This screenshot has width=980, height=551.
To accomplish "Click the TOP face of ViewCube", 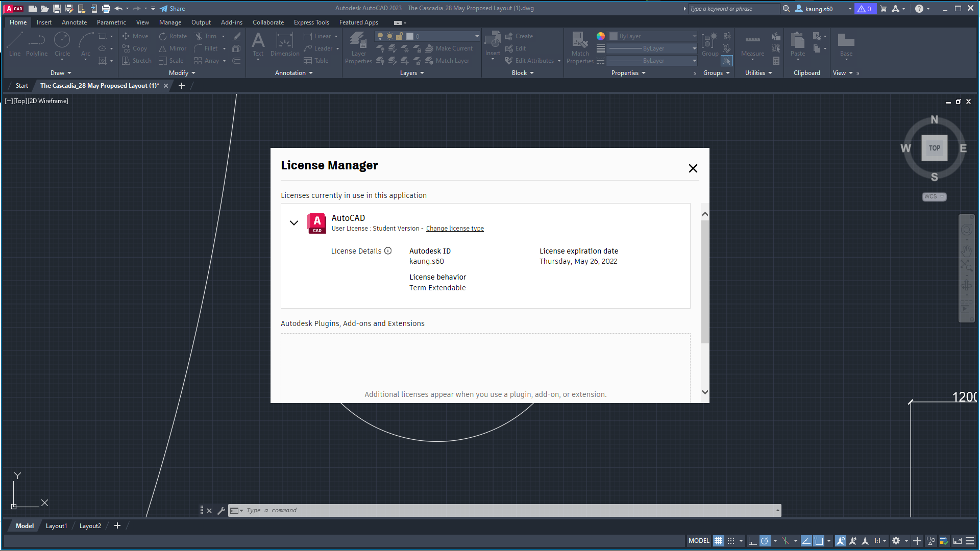I will [x=934, y=148].
